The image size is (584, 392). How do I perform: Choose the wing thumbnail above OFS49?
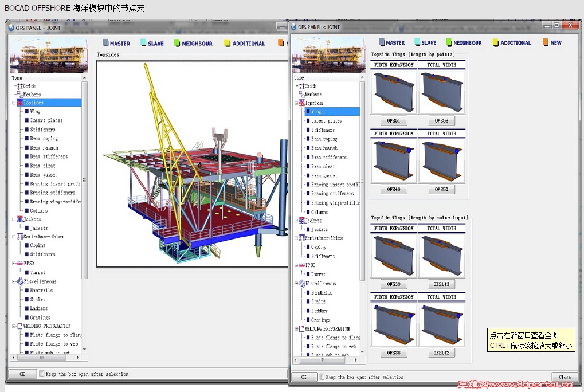[x=394, y=160]
